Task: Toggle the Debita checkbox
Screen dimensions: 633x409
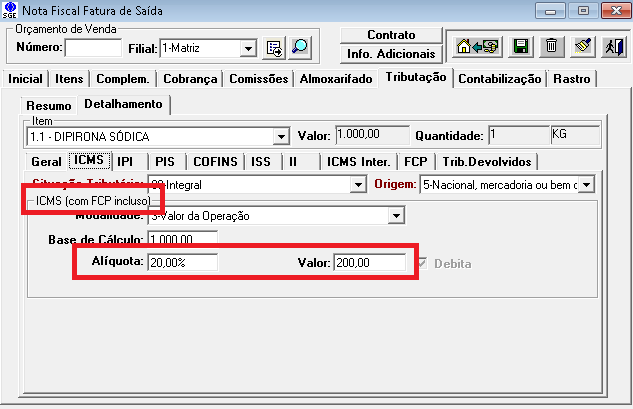Action: coord(427,264)
